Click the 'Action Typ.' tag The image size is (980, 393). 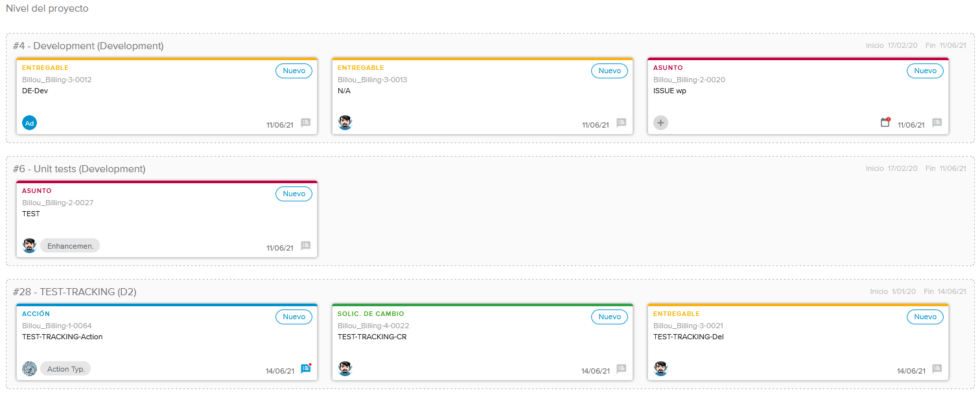pyautogui.click(x=65, y=369)
